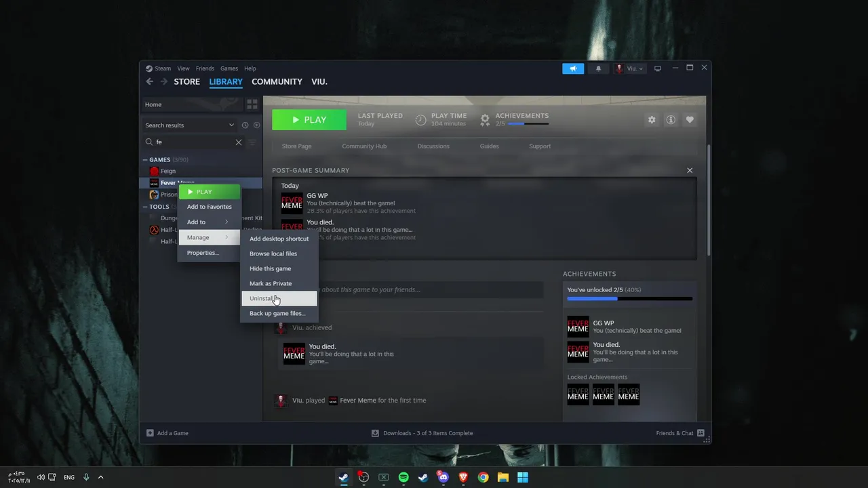Image resolution: width=868 pixels, height=488 pixels.
Task: Select Add desktop shortcut
Action: pos(279,239)
